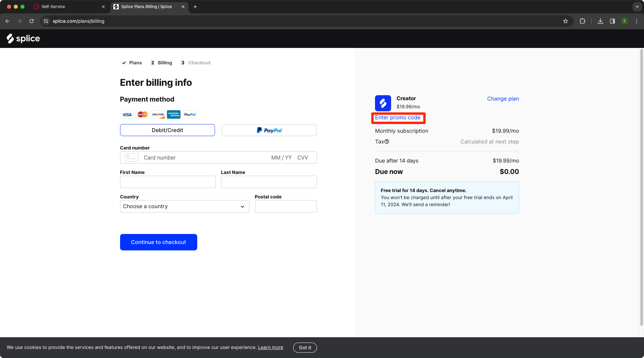Image resolution: width=644 pixels, height=358 pixels.
Task: Switch to Splice Plans Billing tab
Action: pyautogui.click(x=150, y=7)
